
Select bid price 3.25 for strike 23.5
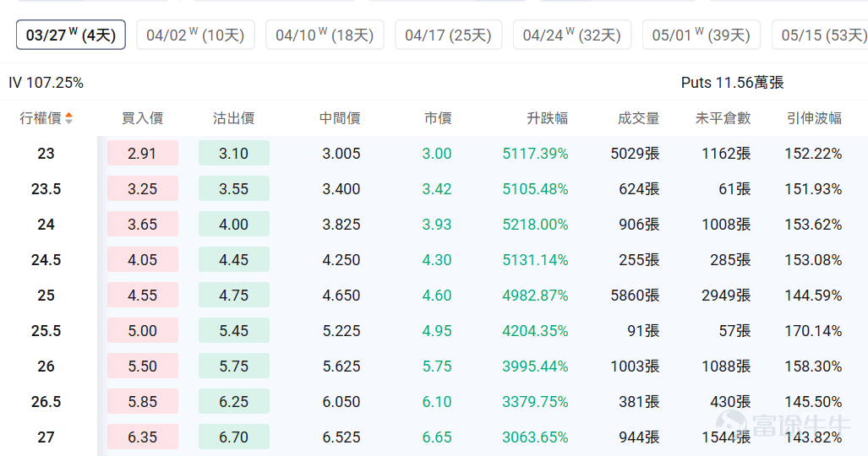click(x=143, y=188)
